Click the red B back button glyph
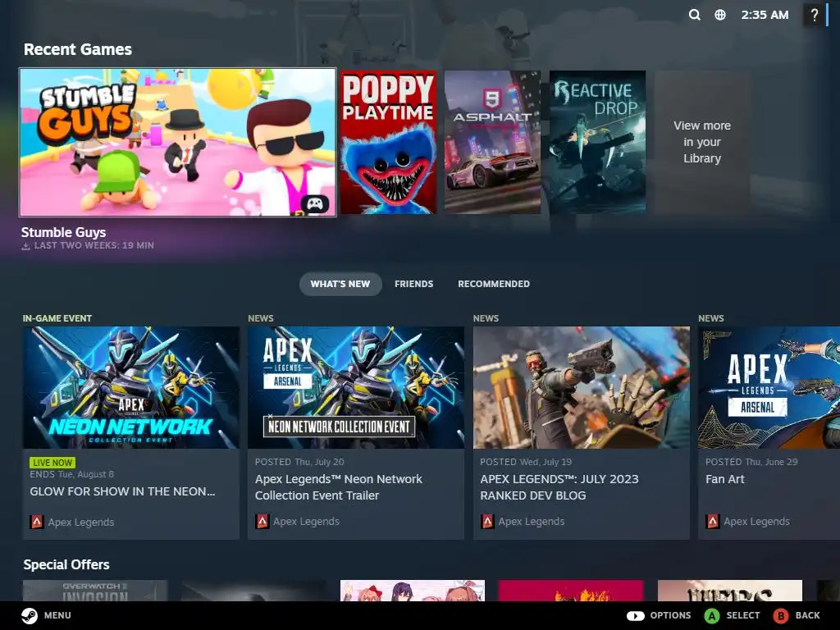The width and height of the screenshot is (840, 630). [781, 615]
